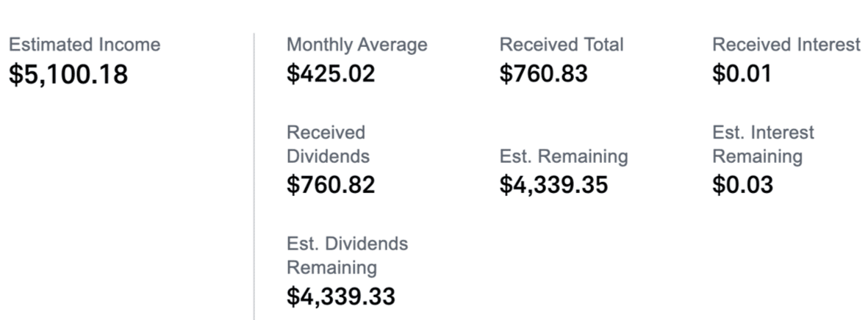Click the Received Interest label
Image resolution: width=868 pixels, height=320 pixels.
tap(786, 45)
